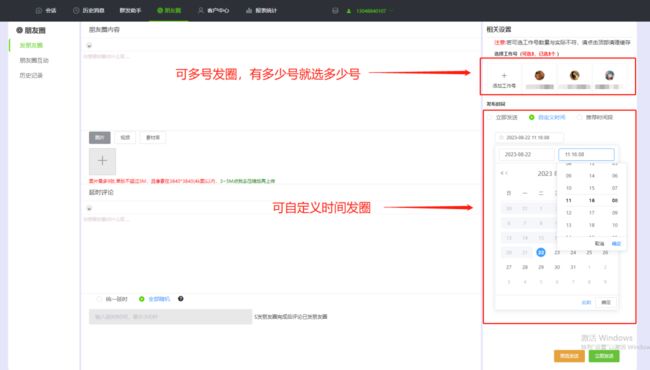Select the 全部随机 radio button

pyautogui.click(x=142, y=299)
